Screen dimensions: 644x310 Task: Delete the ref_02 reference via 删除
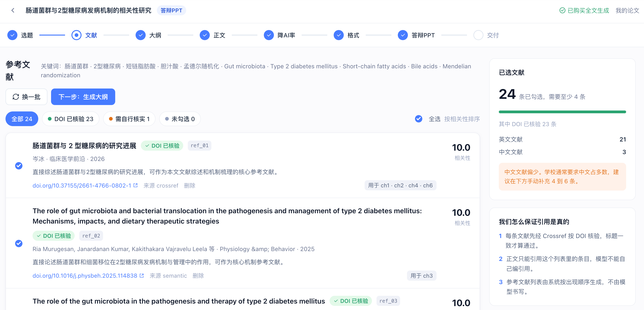(198, 275)
